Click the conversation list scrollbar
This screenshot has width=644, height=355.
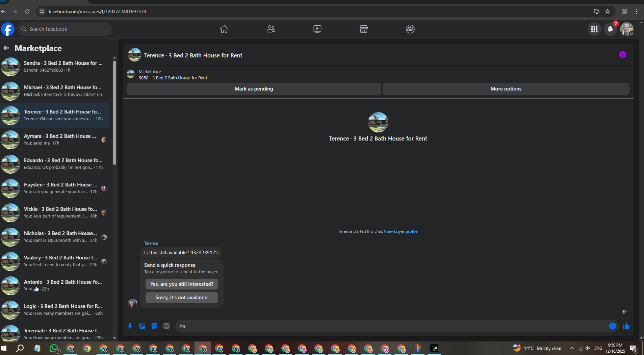click(x=114, y=113)
